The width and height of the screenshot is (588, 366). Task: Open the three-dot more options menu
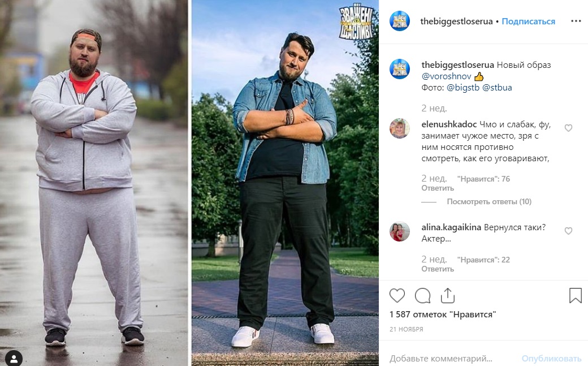click(x=576, y=21)
